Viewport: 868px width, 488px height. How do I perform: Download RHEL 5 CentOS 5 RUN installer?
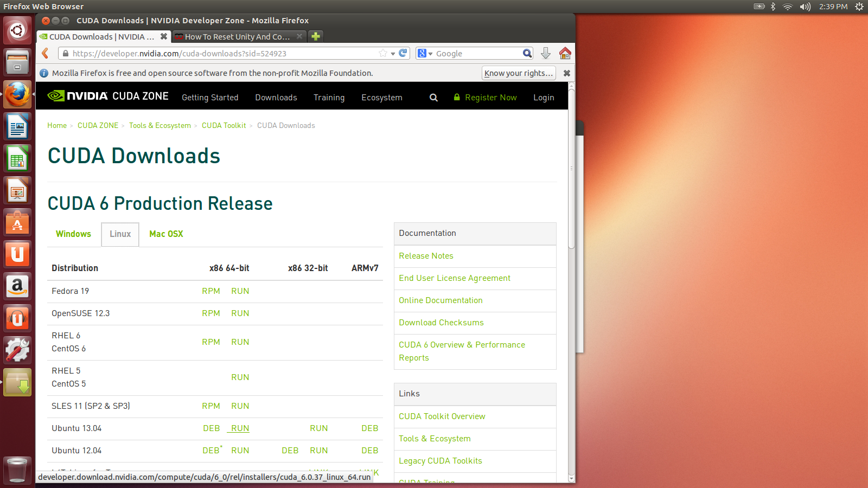[240, 377]
